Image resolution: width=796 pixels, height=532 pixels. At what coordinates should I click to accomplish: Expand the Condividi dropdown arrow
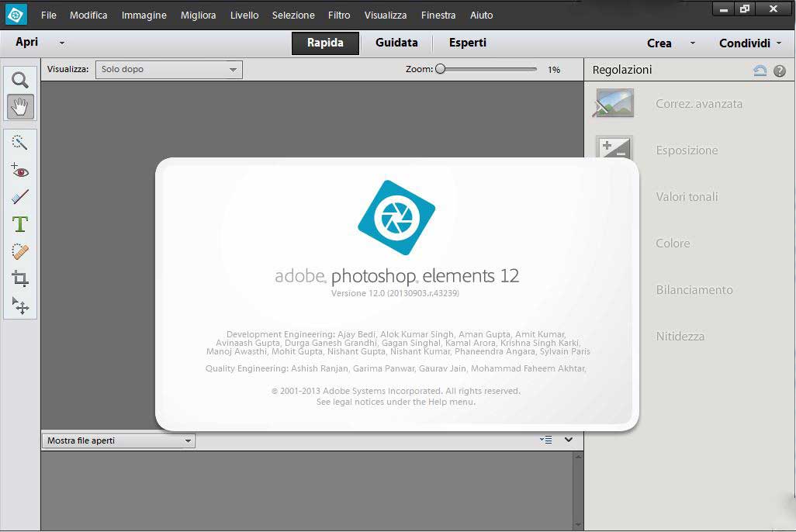click(779, 43)
